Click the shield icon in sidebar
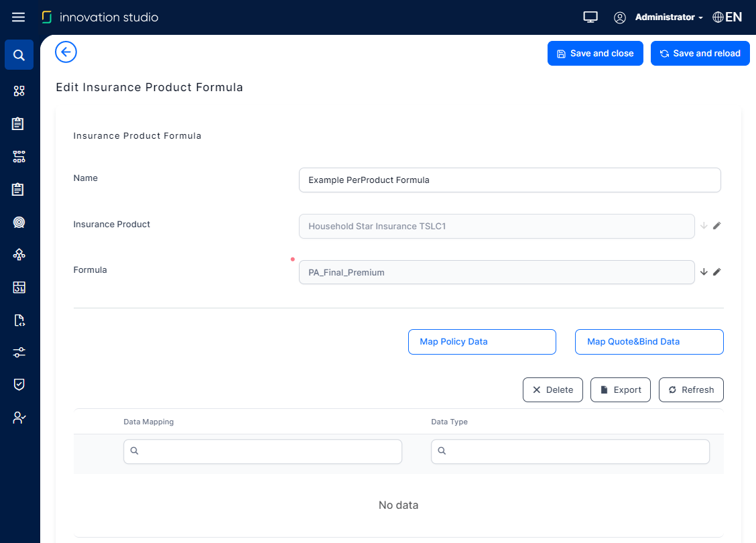This screenshot has height=543, width=756. (19, 384)
